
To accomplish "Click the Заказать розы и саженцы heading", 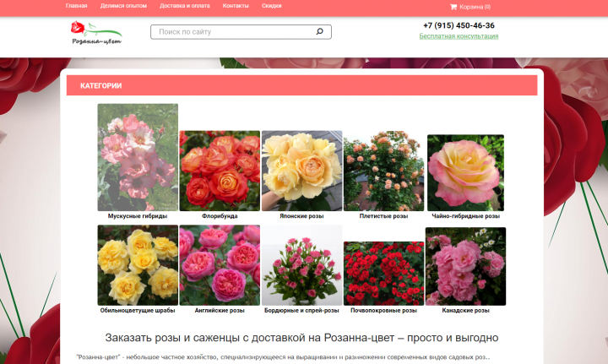I will (x=301, y=338).
